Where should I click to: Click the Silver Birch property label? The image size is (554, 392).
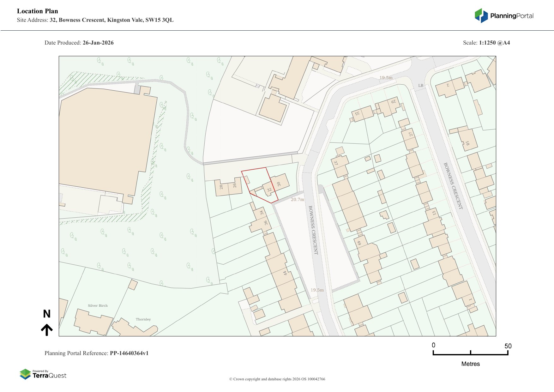click(x=98, y=305)
